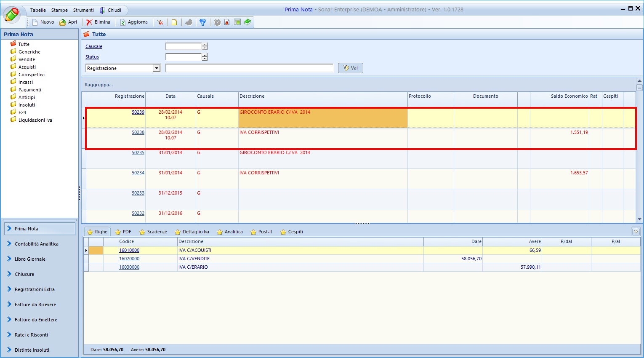Open the Stampe menu
Viewport: 644px width, 358px height.
point(59,10)
